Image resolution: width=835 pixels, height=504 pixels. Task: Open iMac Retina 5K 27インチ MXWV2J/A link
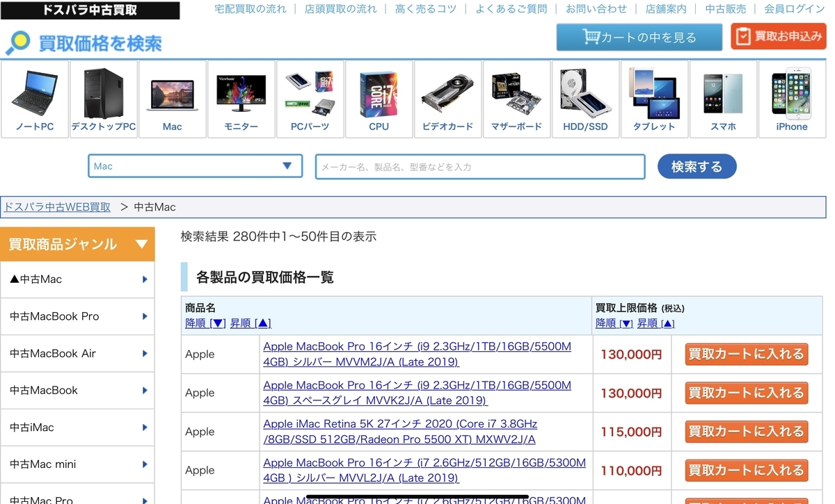pos(401,432)
